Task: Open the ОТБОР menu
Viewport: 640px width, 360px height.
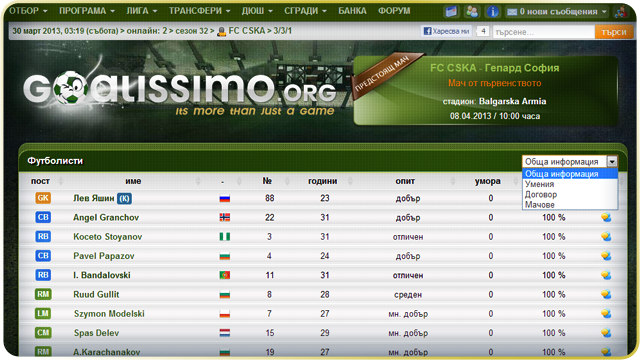Action: [28, 11]
